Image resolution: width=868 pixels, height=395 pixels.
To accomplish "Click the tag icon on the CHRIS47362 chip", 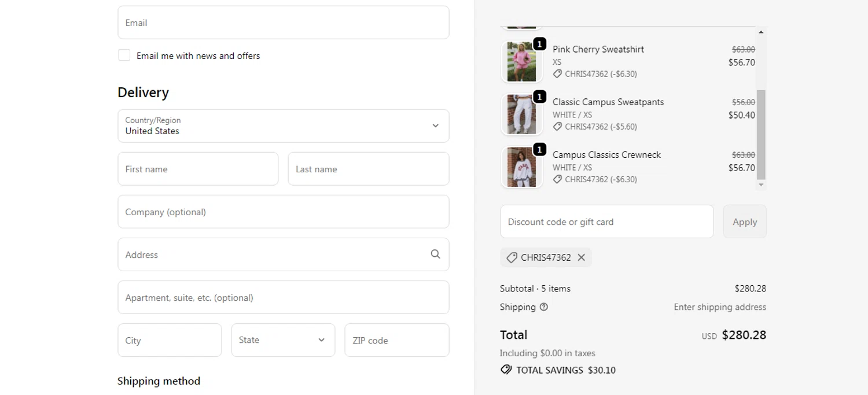I will coord(512,257).
